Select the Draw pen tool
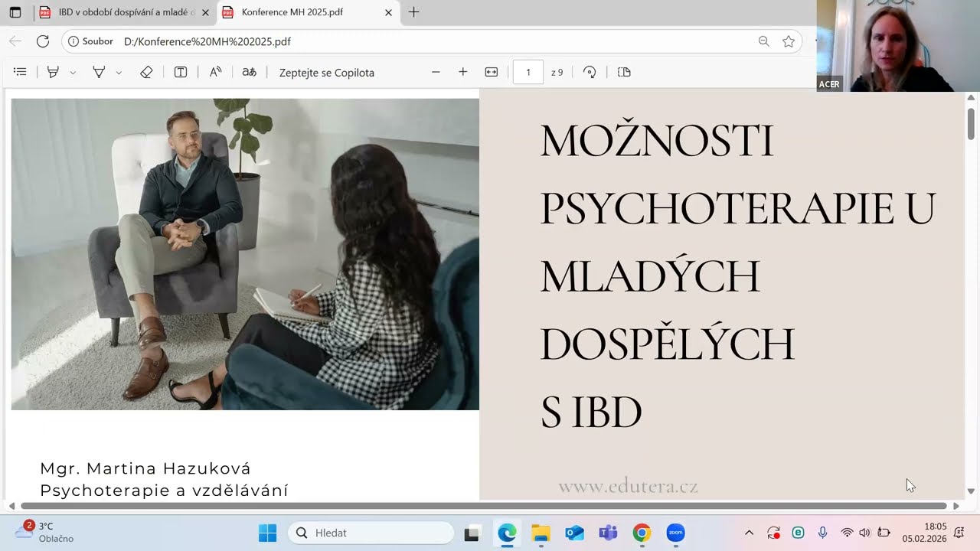This screenshot has height=551, width=980. click(99, 72)
